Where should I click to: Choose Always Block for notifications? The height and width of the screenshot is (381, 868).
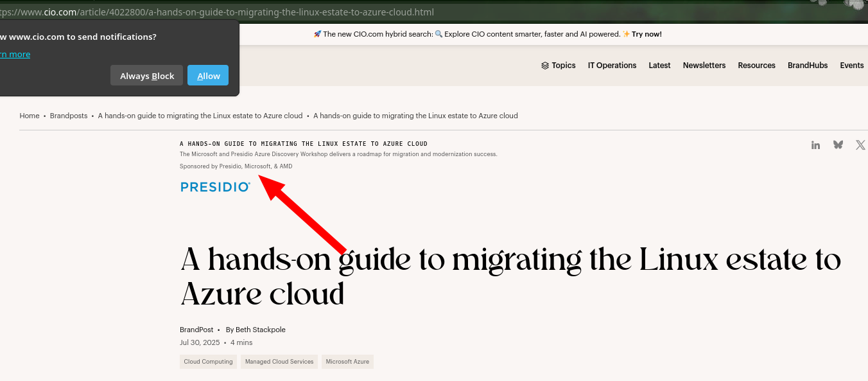(147, 76)
